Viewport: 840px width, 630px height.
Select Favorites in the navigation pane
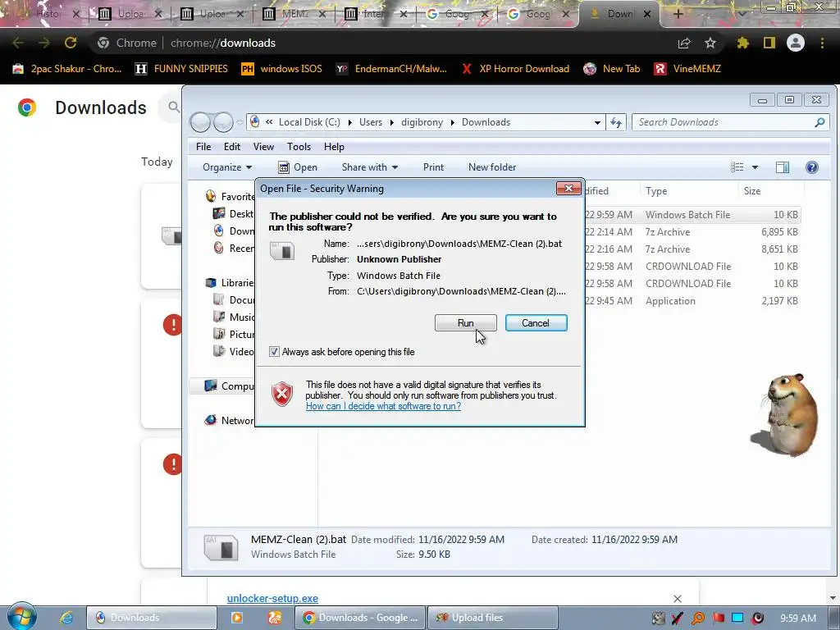pyautogui.click(x=231, y=196)
